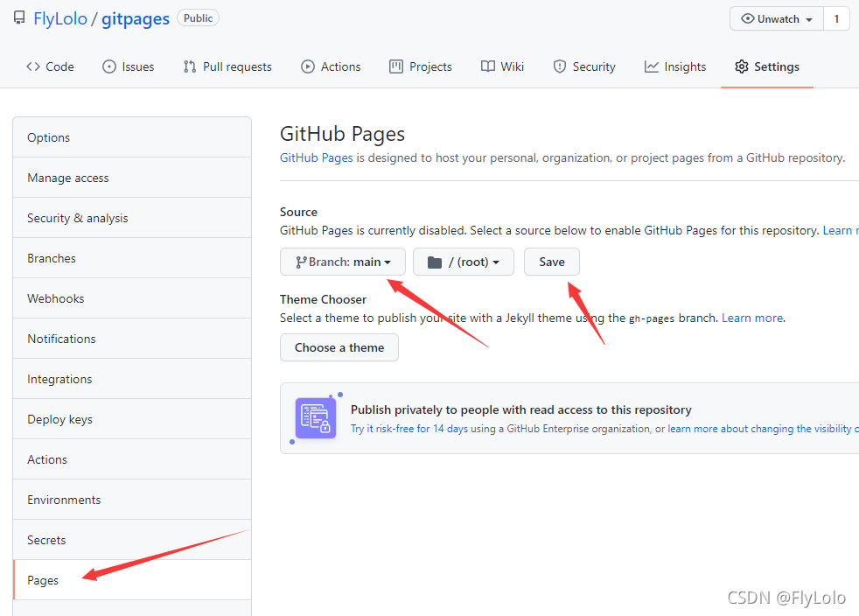Viewport: 859px width, 616px height.
Task: Click the Projects board icon
Action: coord(396,66)
